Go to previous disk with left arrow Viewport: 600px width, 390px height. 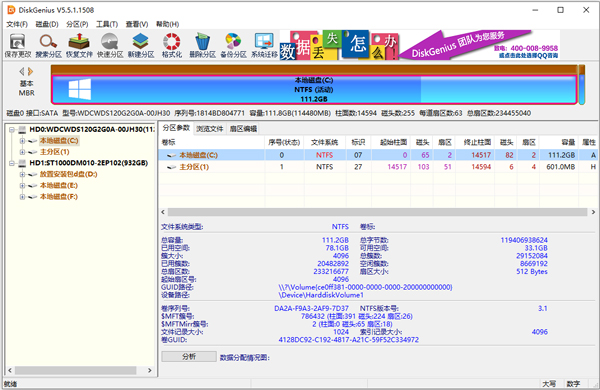(22, 72)
